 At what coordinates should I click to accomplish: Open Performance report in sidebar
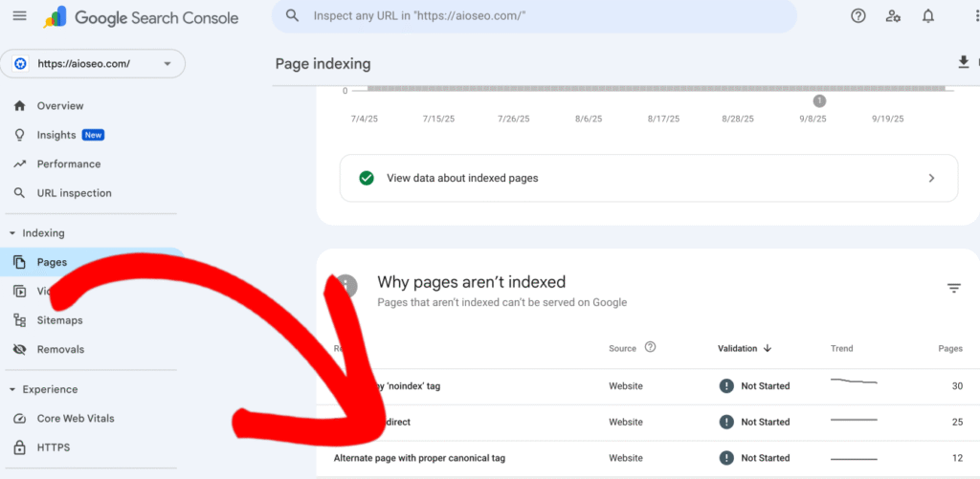tap(68, 164)
